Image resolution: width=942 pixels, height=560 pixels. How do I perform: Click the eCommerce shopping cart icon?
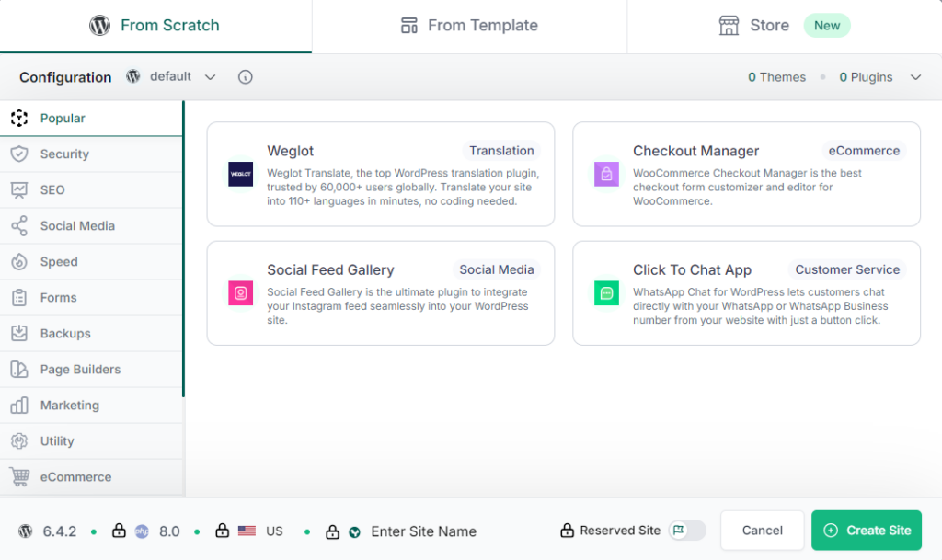pos(19,477)
